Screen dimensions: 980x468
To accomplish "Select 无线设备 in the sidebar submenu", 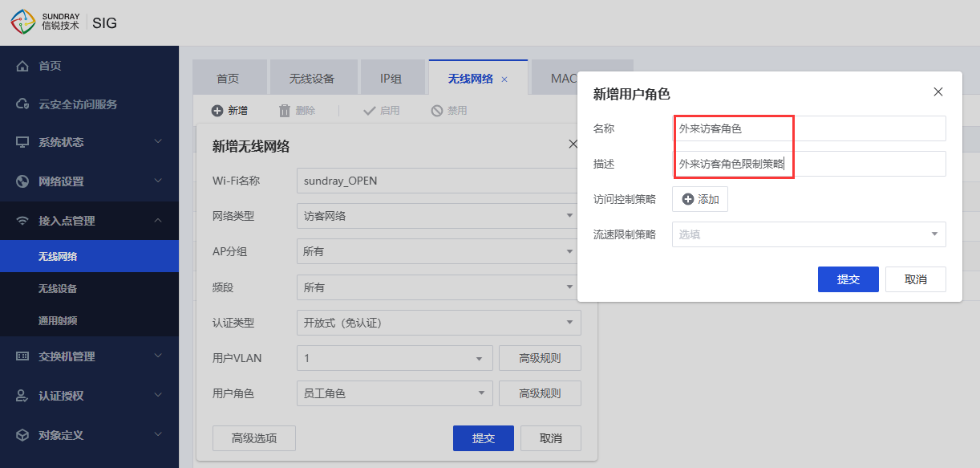I will pyautogui.click(x=89, y=288).
